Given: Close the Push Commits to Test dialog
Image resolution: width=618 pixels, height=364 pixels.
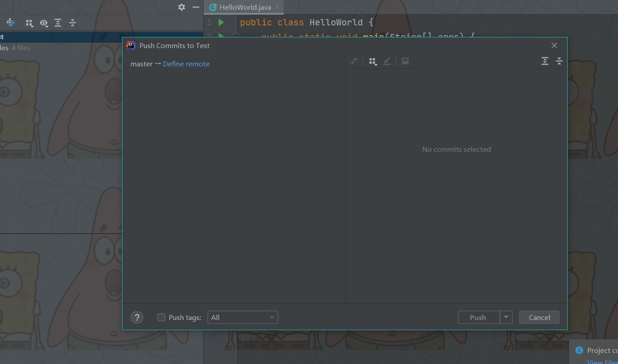Looking at the screenshot, I should pos(554,45).
